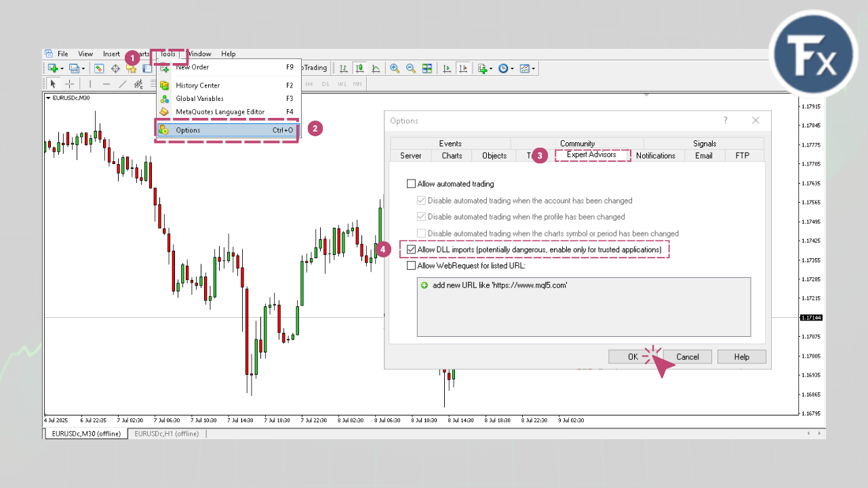Enable the Allow automated trading checkbox

tap(411, 184)
